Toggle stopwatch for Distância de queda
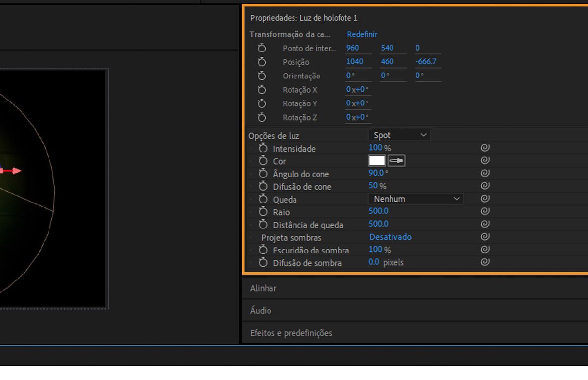 click(x=263, y=225)
